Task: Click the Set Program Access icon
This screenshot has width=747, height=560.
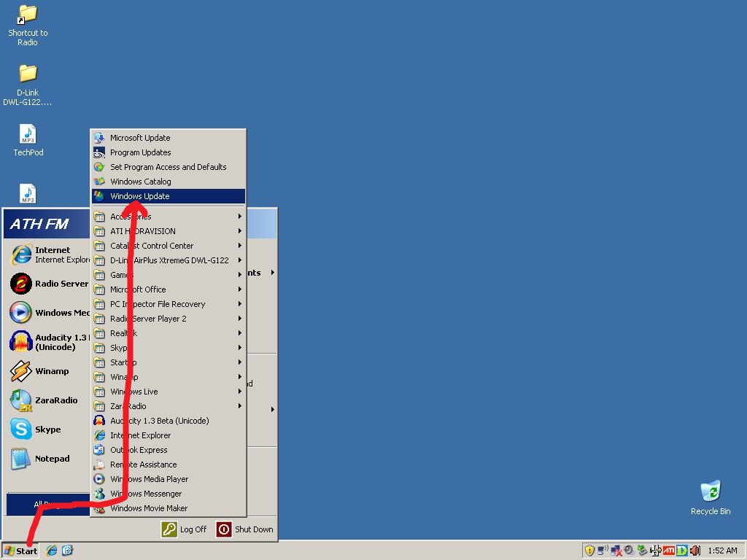Action: pyautogui.click(x=99, y=167)
